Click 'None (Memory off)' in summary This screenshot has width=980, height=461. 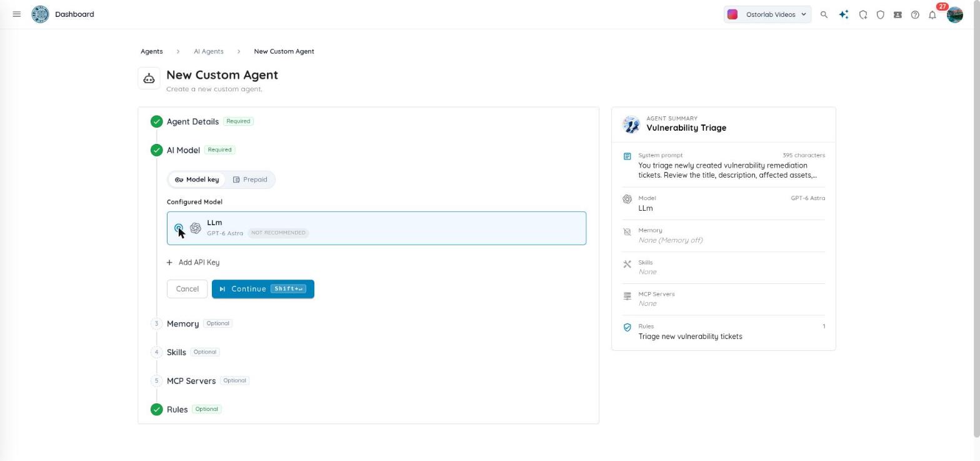pyautogui.click(x=670, y=240)
